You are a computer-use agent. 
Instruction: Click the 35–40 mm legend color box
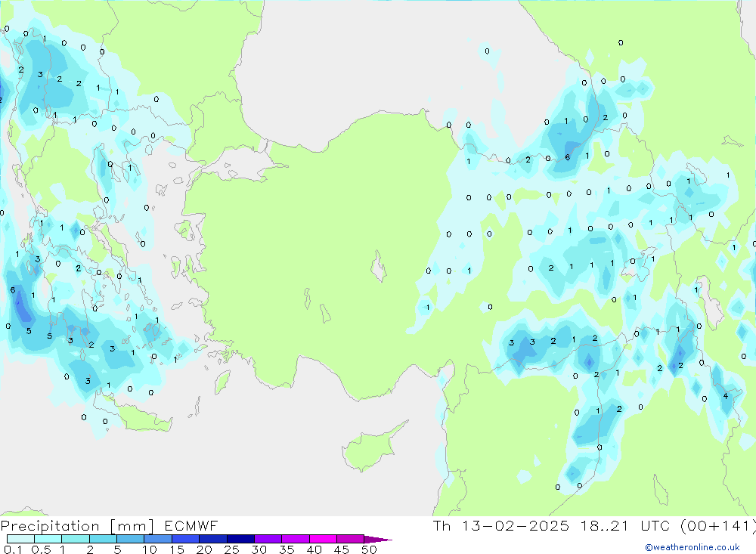pos(296,539)
